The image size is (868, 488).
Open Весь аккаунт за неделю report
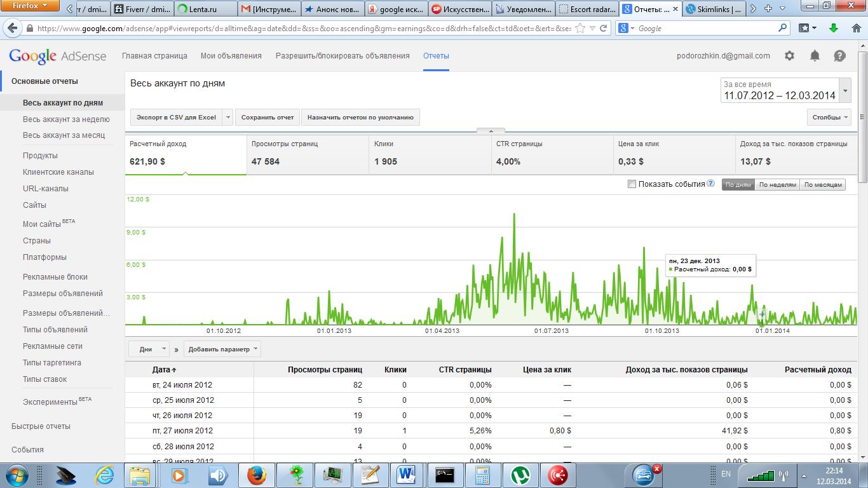(x=66, y=119)
